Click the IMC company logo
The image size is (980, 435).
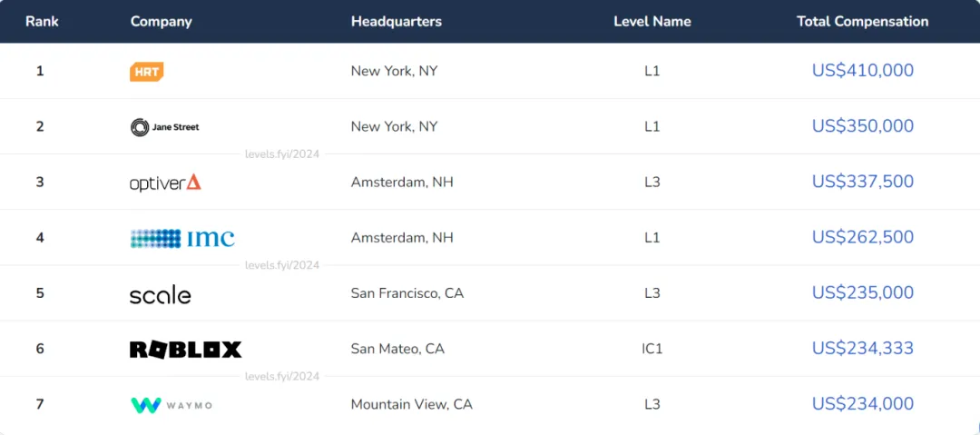tap(182, 238)
